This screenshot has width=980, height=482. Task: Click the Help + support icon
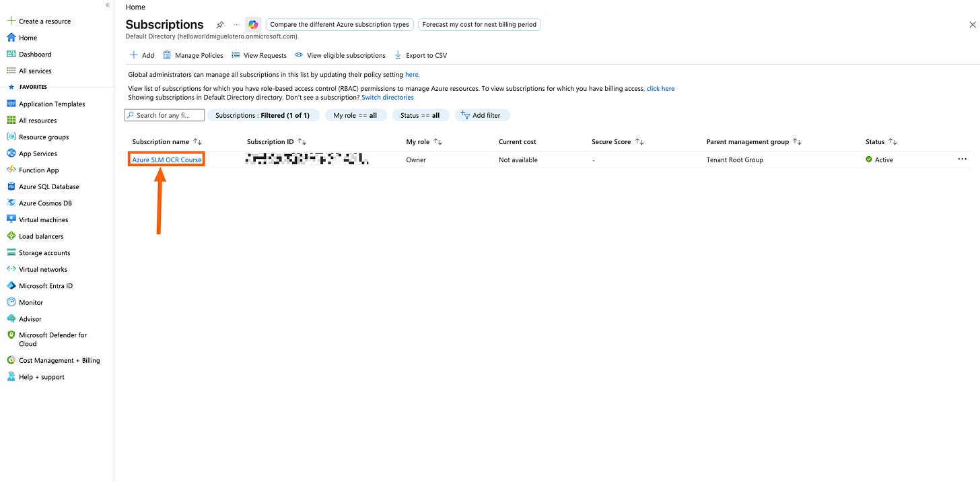[x=11, y=377]
